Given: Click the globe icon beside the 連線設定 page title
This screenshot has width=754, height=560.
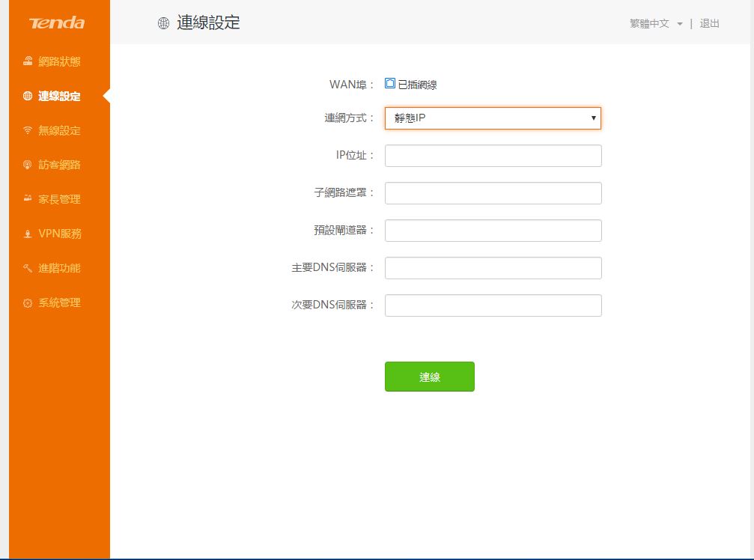Looking at the screenshot, I should click(163, 23).
